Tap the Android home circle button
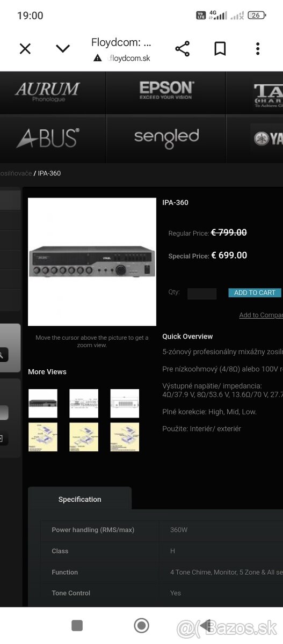The width and height of the screenshot is (283, 644). (142, 625)
